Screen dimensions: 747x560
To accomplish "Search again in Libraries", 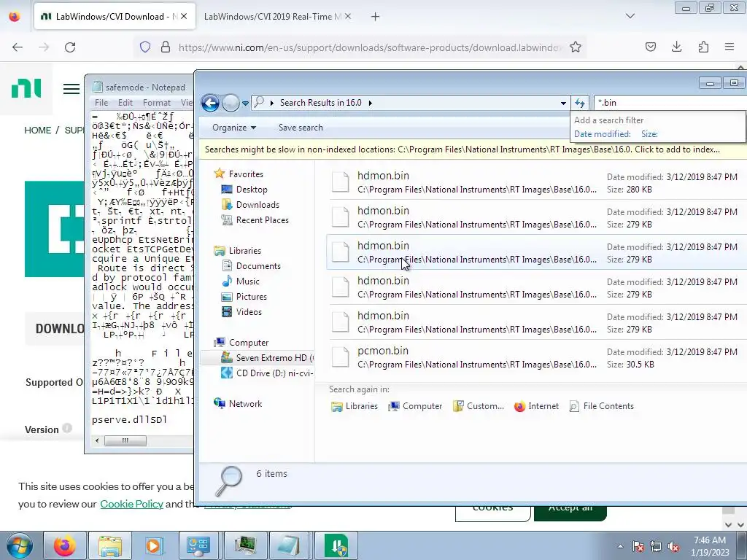I will coord(354,406).
